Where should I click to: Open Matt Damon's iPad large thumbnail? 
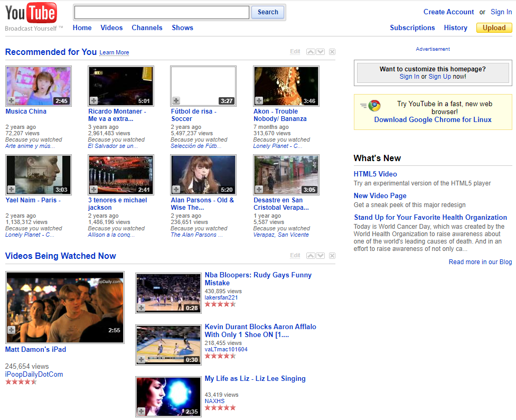click(x=65, y=307)
